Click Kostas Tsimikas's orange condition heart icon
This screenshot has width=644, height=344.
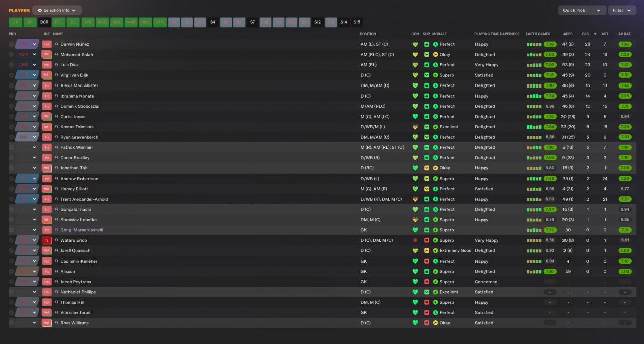tap(415, 127)
